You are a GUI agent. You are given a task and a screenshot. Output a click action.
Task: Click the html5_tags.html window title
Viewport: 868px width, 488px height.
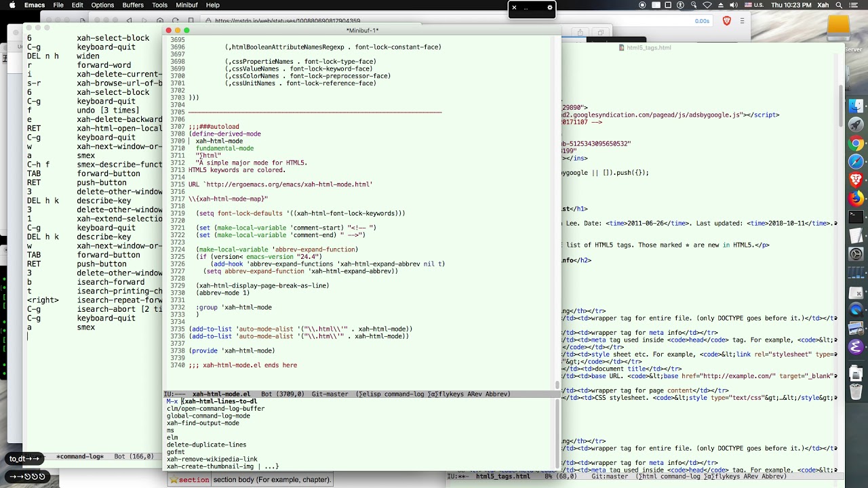(x=648, y=47)
